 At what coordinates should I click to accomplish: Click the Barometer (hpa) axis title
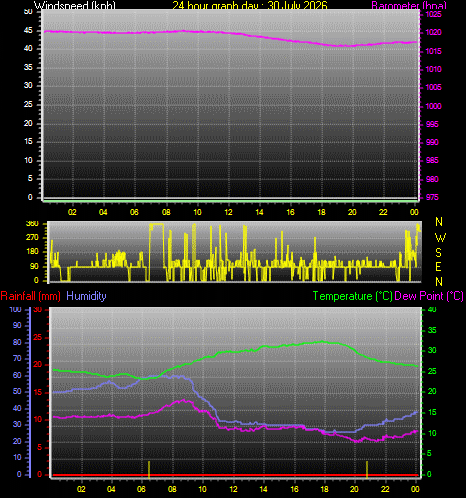pyautogui.click(x=409, y=5)
